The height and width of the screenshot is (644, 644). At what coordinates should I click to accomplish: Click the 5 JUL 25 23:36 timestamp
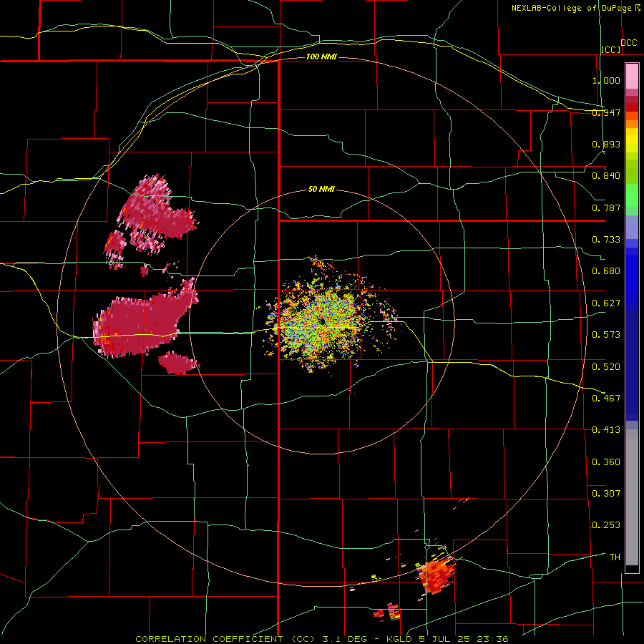pyautogui.click(x=465, y=639)
